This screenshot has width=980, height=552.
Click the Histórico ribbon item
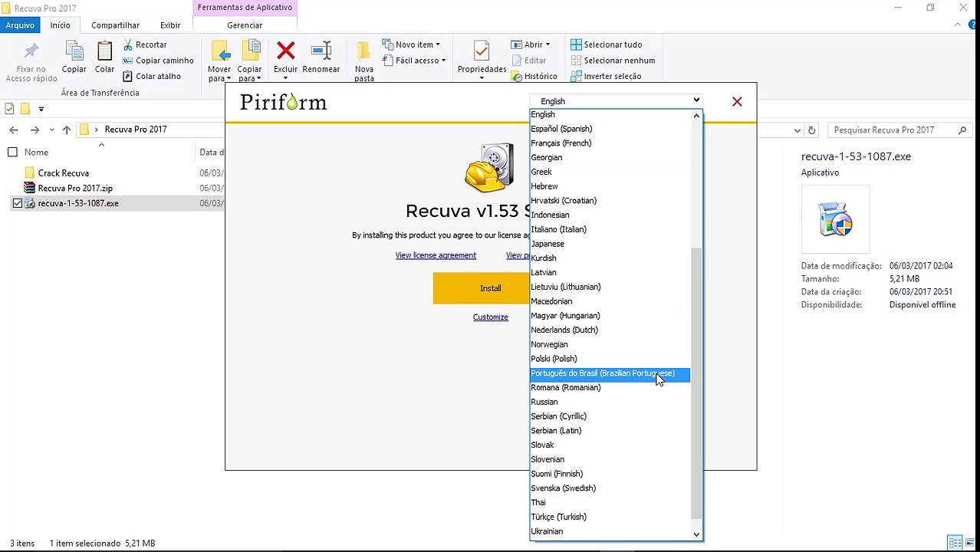click(534, 76)
